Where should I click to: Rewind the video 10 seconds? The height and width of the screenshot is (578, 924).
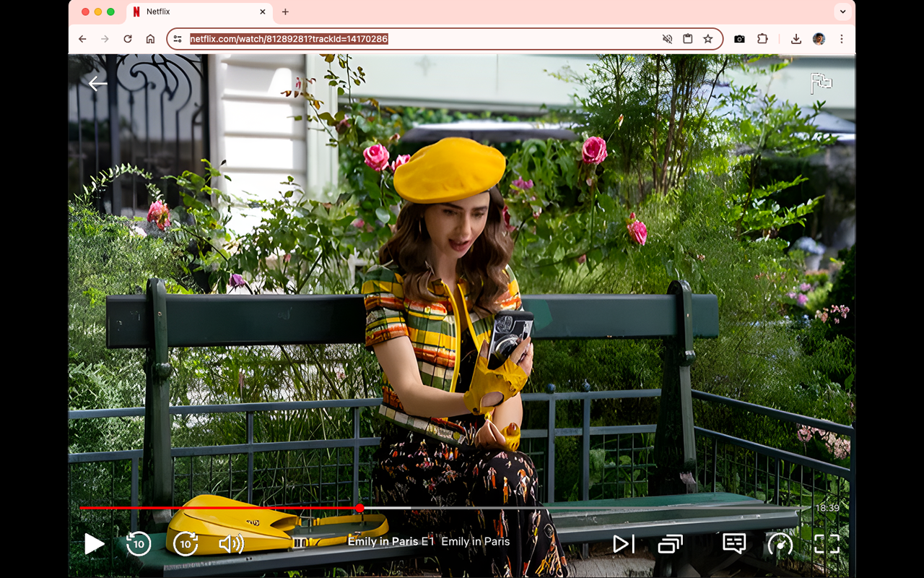(139, 543)
